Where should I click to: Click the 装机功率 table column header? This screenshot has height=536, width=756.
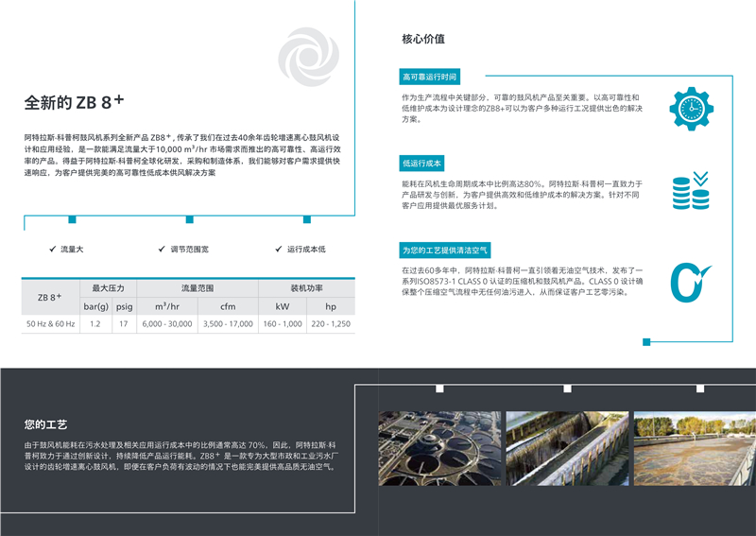pyautogui.click(x=306, y=287)
